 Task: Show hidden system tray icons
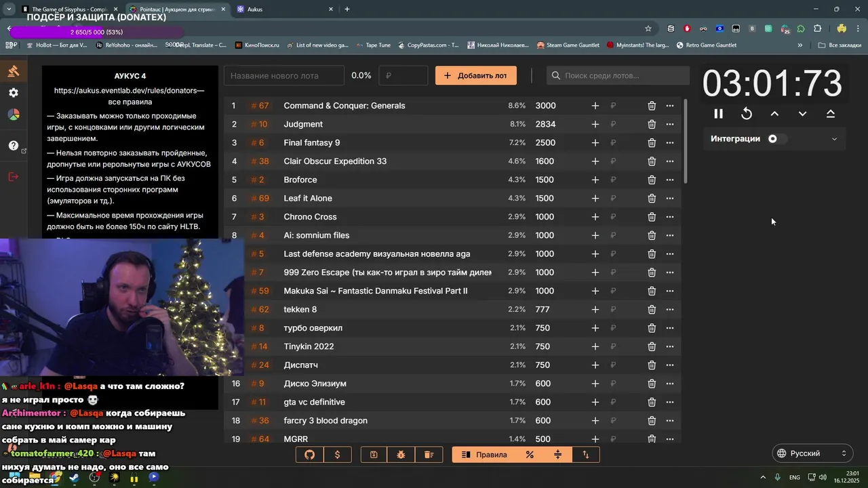763,477
